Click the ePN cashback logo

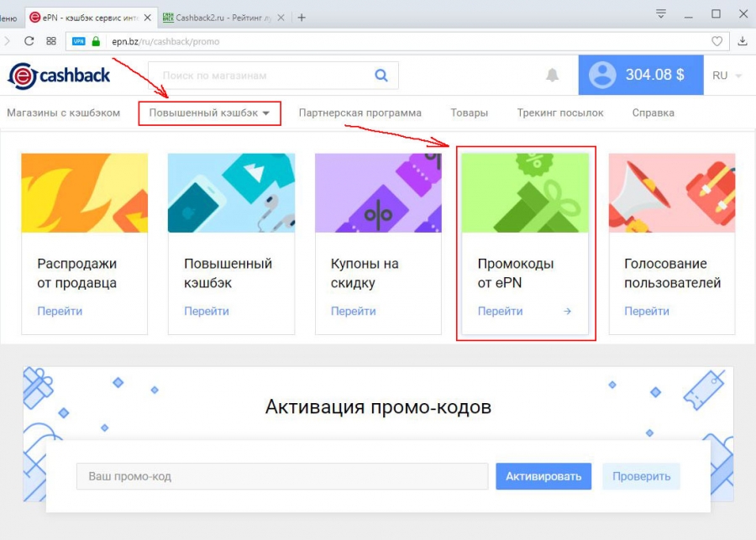pos(59,76)
